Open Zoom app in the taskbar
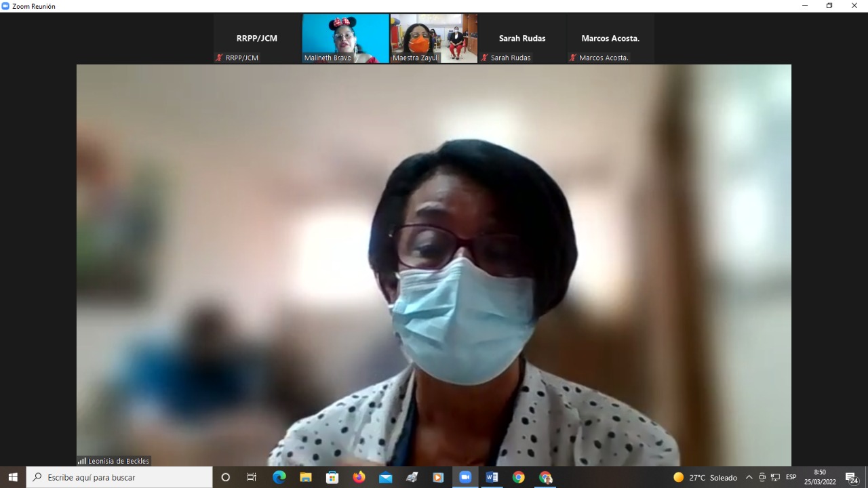This screenshot has height=488, width=868. coord(465,477)
